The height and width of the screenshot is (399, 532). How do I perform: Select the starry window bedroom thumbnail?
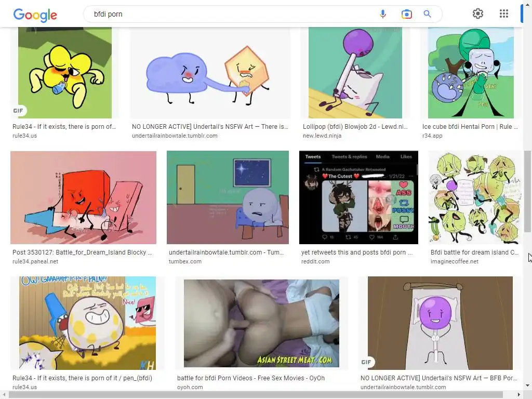point(228,197)
